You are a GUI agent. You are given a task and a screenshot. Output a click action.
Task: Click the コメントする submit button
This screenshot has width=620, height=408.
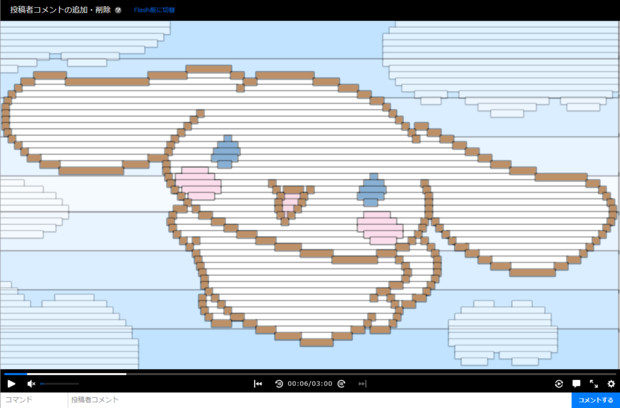click(x=595, y=400)
